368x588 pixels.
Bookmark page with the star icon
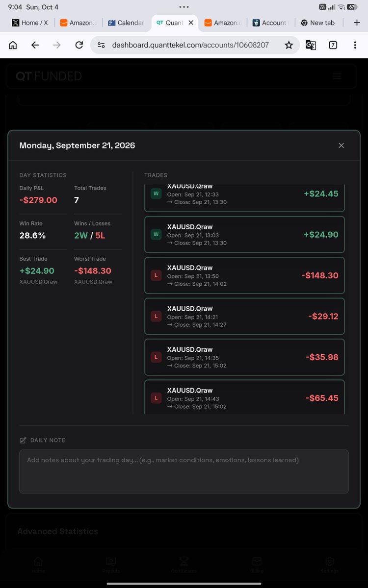click(x=289, y=45)
